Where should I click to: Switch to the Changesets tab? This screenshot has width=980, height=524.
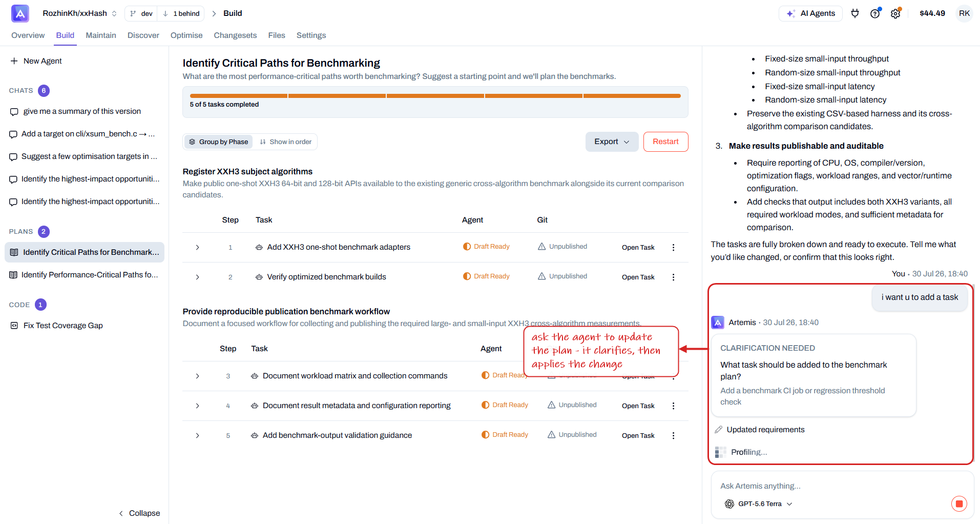tap(235, 35)
